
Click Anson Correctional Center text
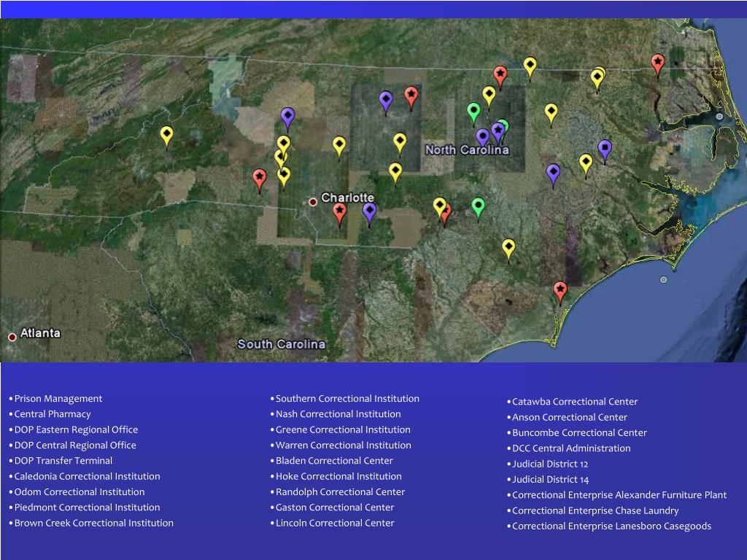(x=570, y=417)
